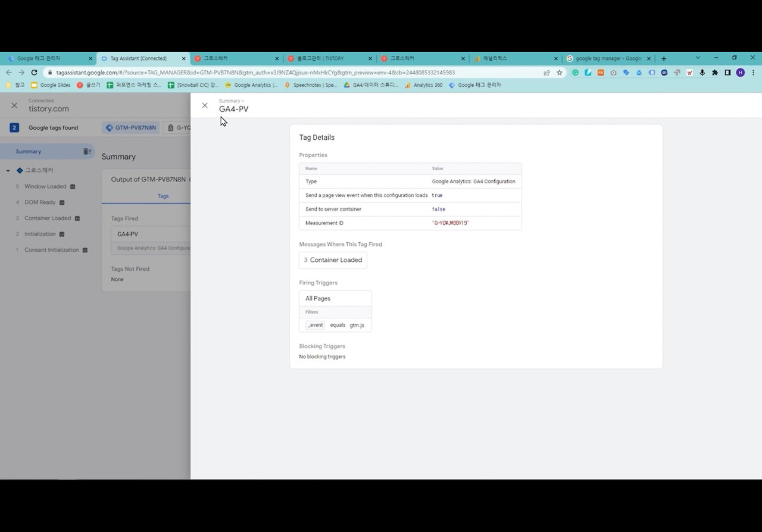
Task: Collapse the 그로스해커 event group arrow
Action: click(x=8, y=171)
